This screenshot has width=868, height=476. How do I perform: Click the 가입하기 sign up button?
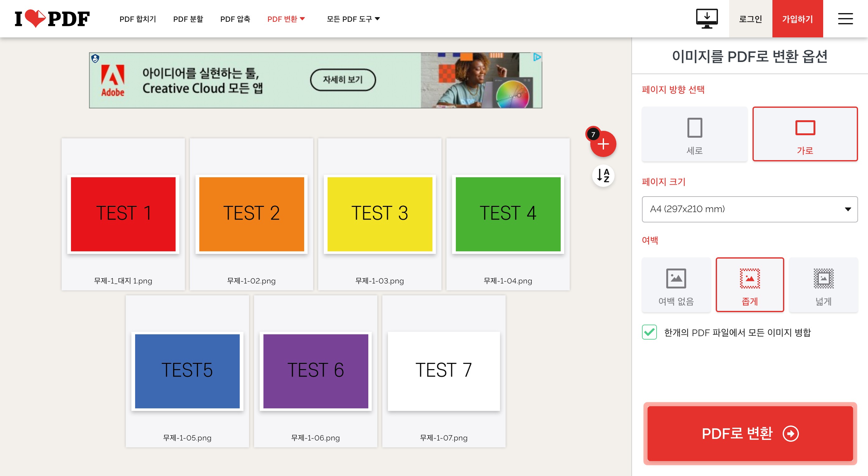coord(797,19)
